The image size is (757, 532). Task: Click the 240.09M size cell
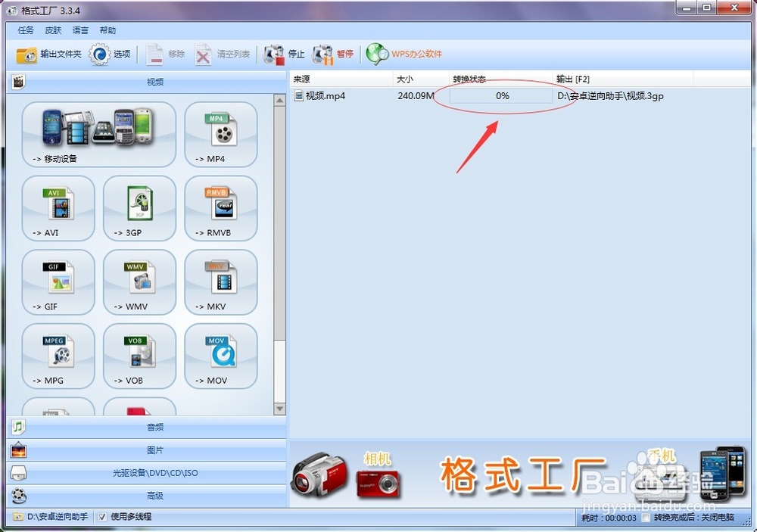click(x=416, y=95)
